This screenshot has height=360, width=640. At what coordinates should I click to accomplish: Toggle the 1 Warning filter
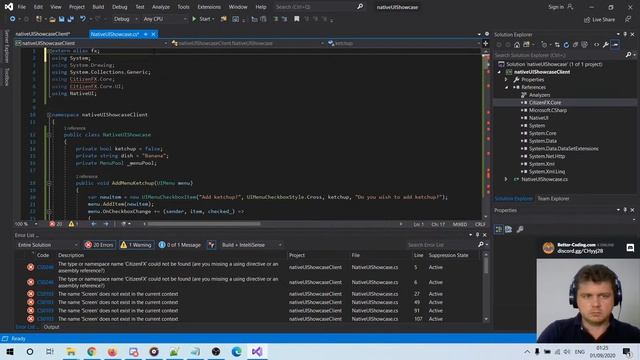point(136,245)
